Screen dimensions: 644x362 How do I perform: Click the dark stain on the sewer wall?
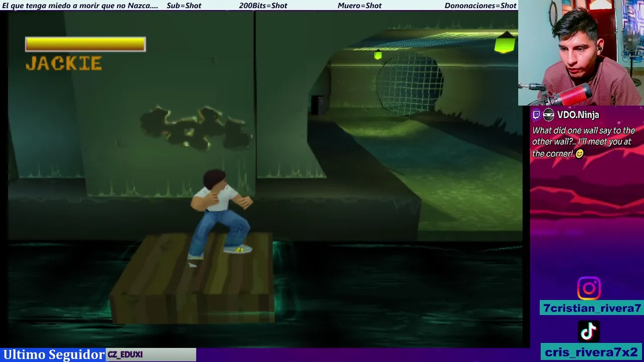pyautogui.click(x=195, y=127)
